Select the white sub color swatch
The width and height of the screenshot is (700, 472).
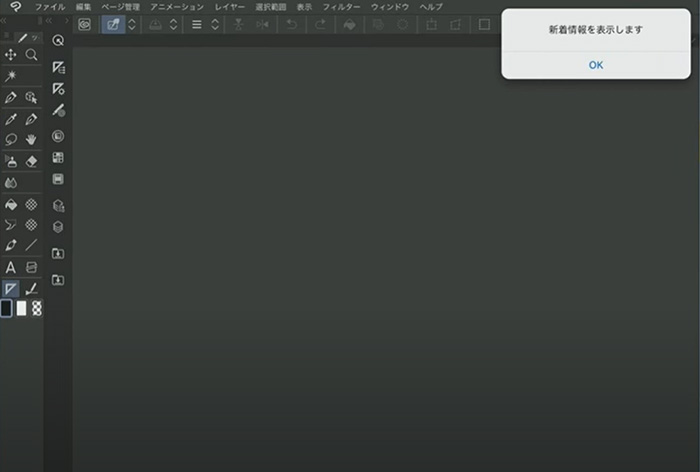(x=21, y=308)
